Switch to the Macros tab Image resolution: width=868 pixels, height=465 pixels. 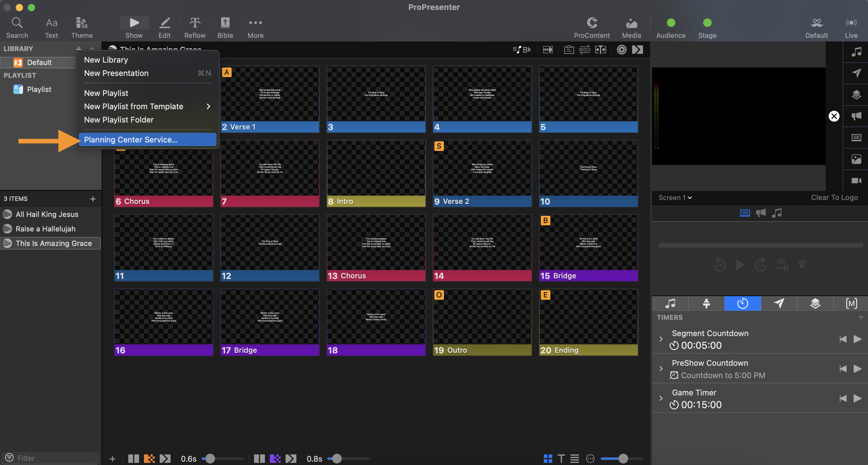[x=851, y=303]
